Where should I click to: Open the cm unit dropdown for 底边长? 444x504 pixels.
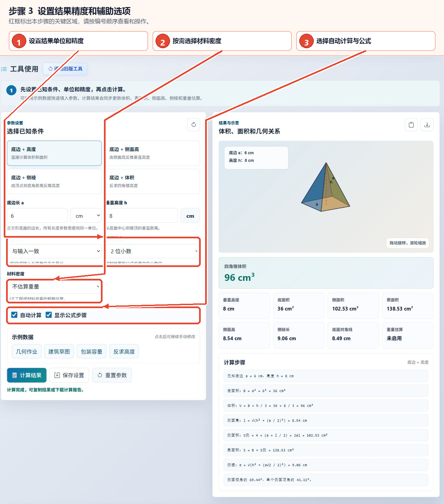click(86, 216)
